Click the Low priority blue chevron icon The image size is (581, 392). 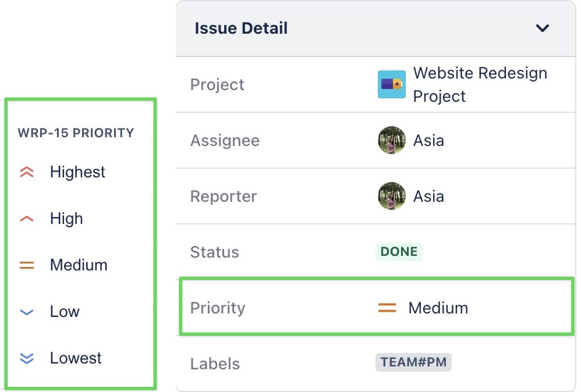[26, 311]
